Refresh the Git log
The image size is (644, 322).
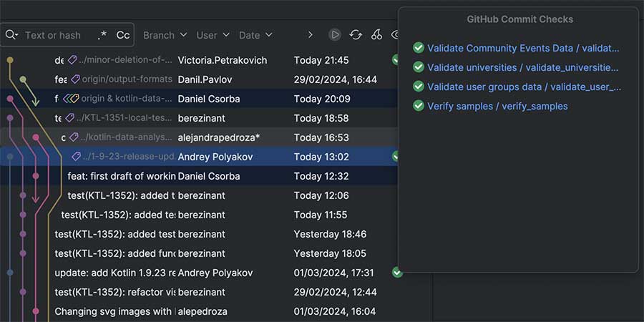pyautogui.click(x=356, y=35)
